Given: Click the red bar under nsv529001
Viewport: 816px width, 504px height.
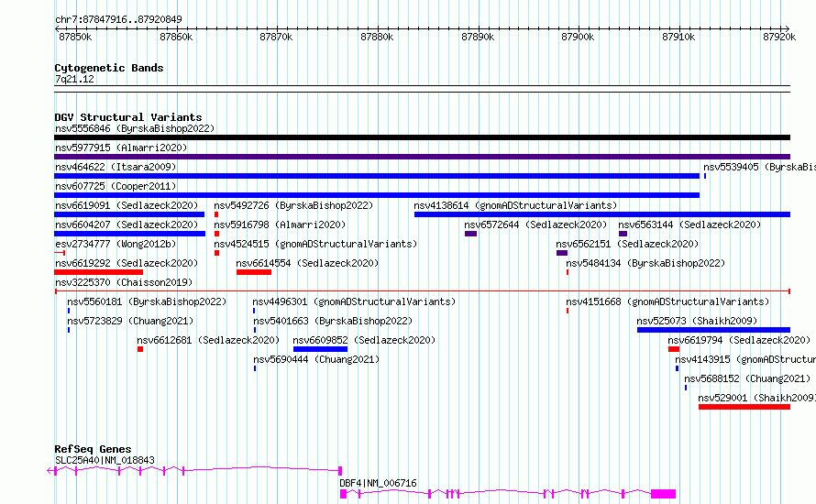Looking at the screenshot, I should [744, 407].
